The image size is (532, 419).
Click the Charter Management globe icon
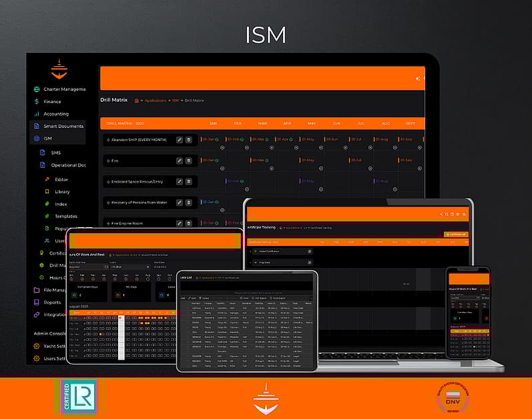point(37,90)
